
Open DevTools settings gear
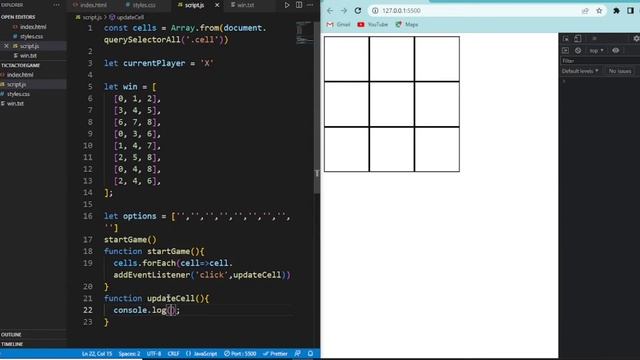(x=636, y=39)
